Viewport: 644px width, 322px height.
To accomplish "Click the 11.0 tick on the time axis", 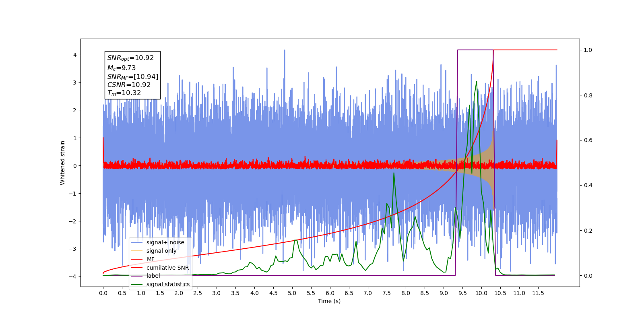I will coord(519,293).
